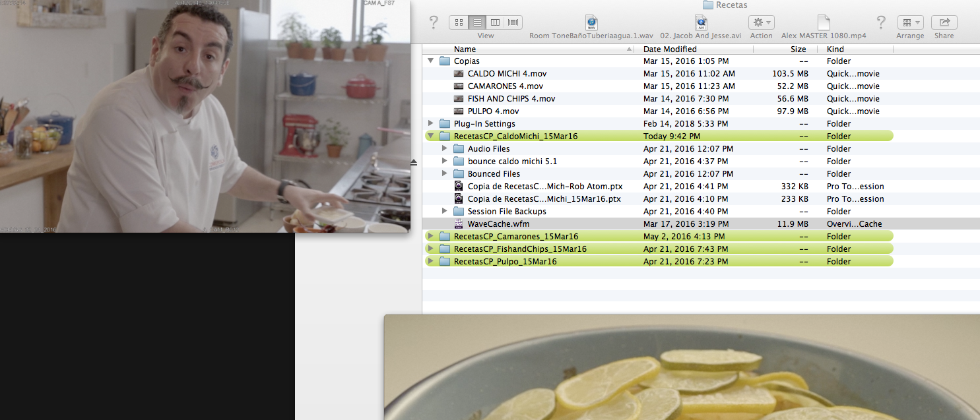The height and width of the screenshot is (420, 980).
Task: Select the FISH AND CHIPS 4.mov movie icon
Action: pyautogui.click(x=459, y=98)
